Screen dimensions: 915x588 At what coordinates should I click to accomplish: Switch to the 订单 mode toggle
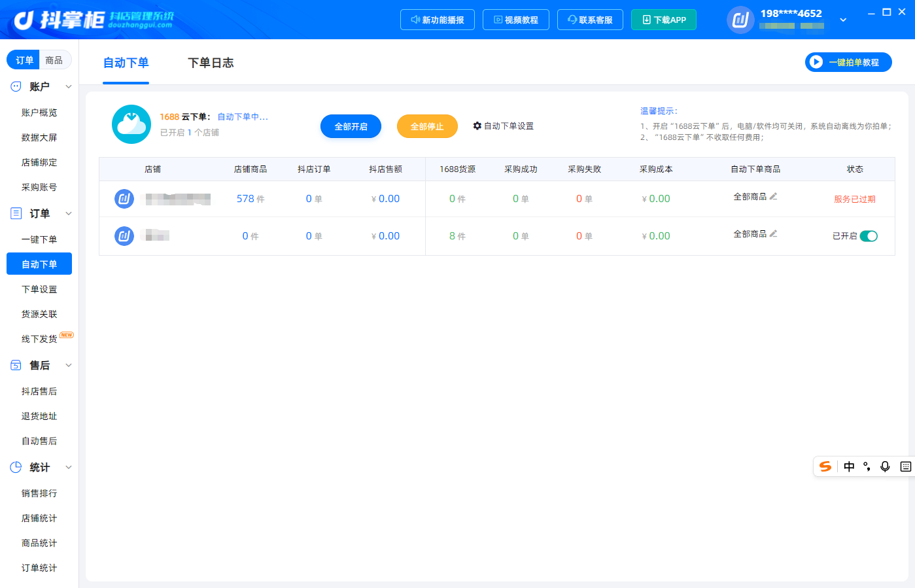click(x=24, y=60)
